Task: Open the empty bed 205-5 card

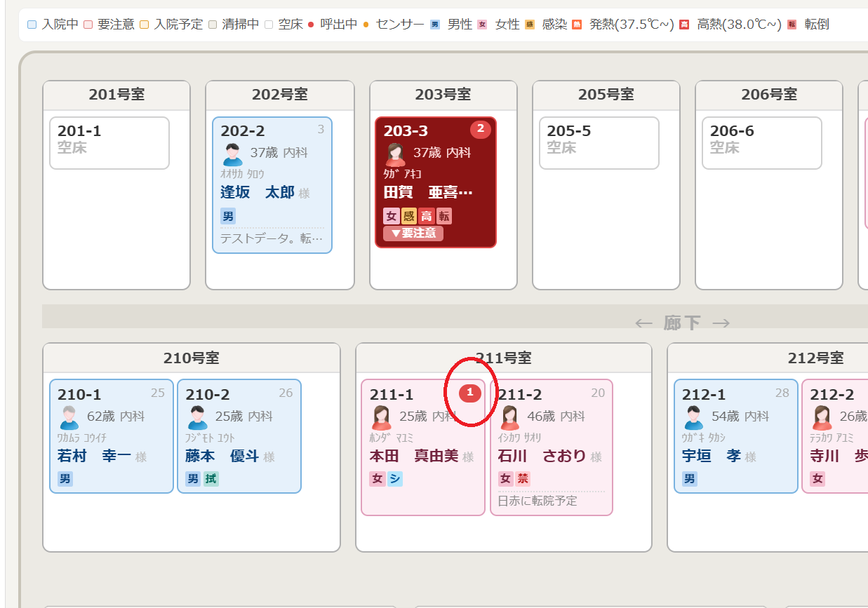Action: coord(599,143)
